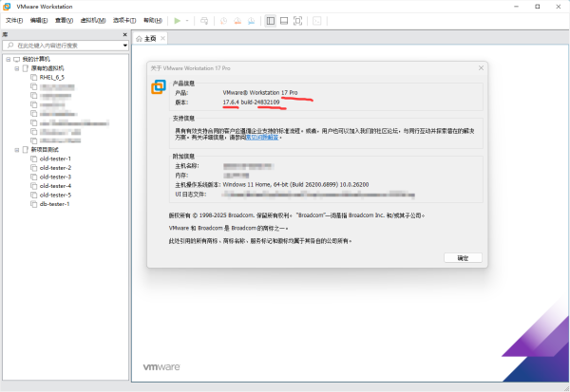
Task: Click the folder icon beside 新项目测试
Action: (26, 150)
